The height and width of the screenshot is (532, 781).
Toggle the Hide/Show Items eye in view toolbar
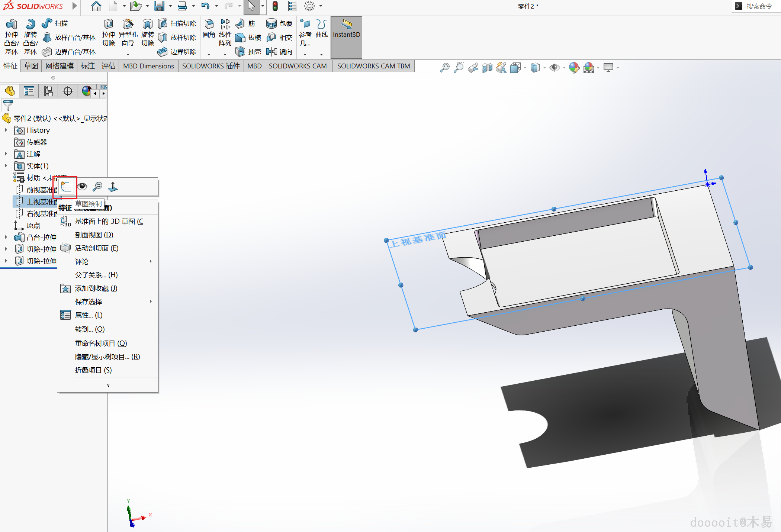pyautogui.click(x=555, y=68)
